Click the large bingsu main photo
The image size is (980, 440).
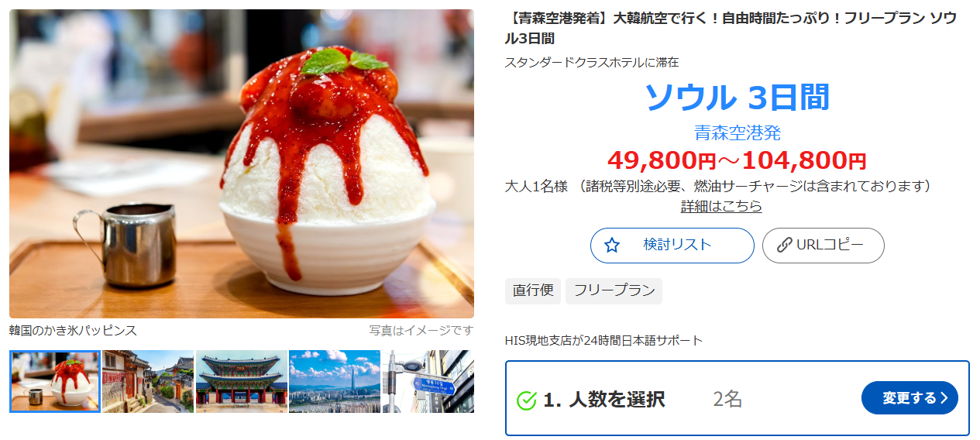pos(242,163)
